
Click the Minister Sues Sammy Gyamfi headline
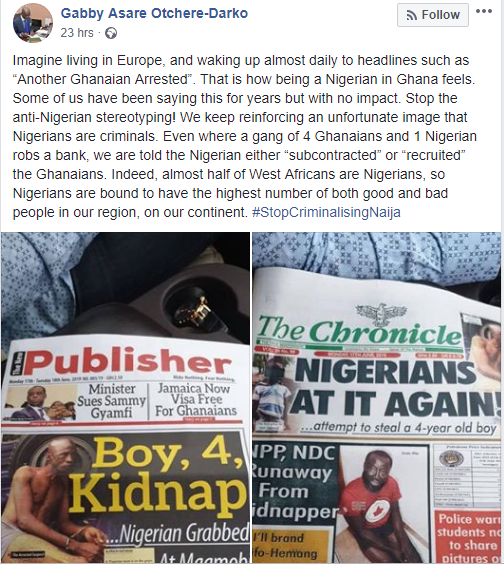[112, 401]
